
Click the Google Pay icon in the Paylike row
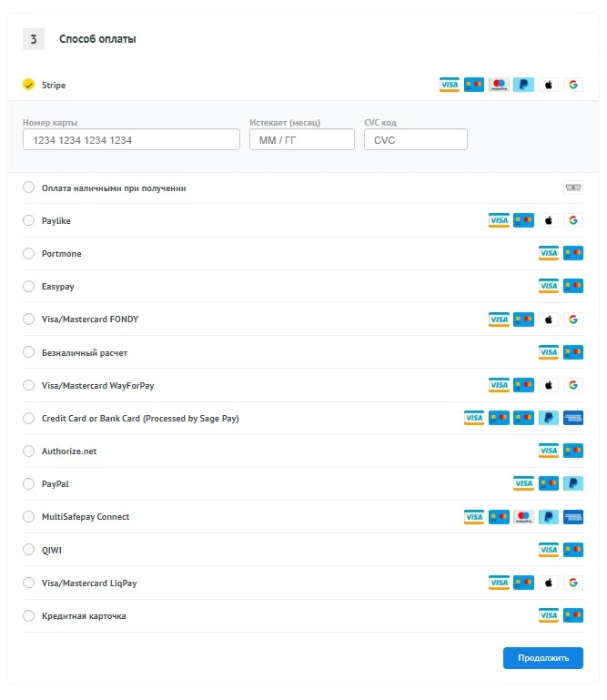click(x=572, y=220)
